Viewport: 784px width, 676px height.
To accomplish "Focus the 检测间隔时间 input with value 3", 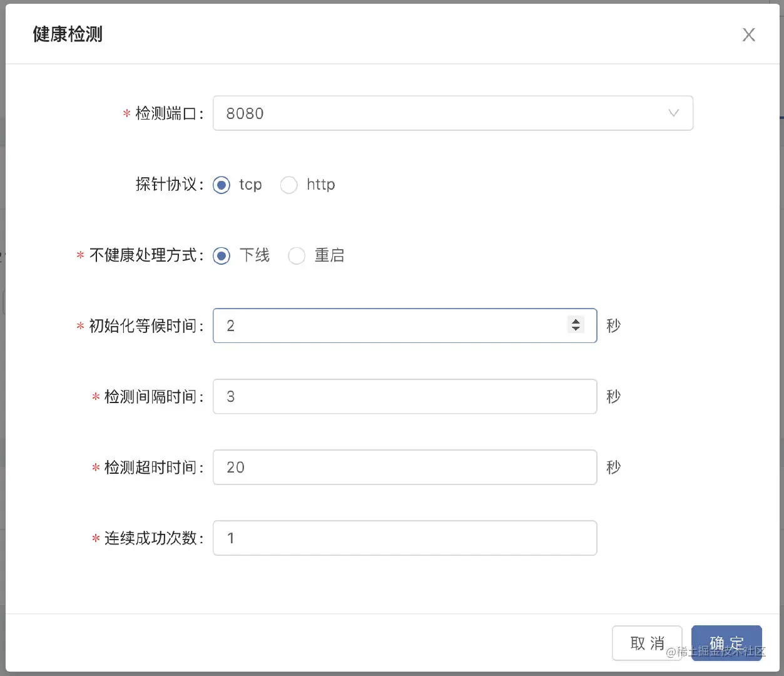I will [405, 396].
